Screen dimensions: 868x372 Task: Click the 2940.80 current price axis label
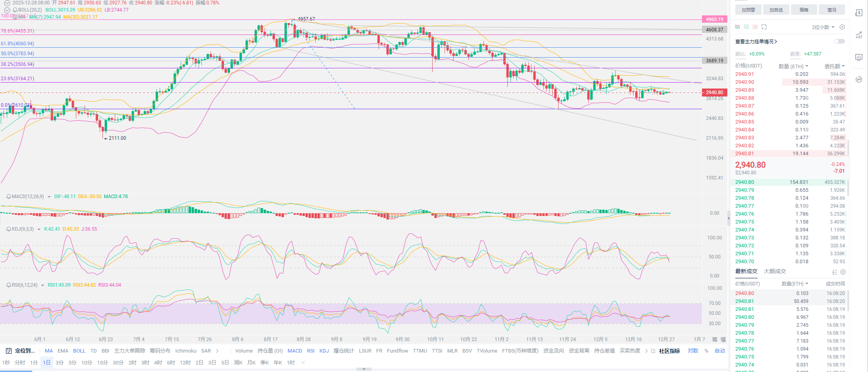(714, 93)
